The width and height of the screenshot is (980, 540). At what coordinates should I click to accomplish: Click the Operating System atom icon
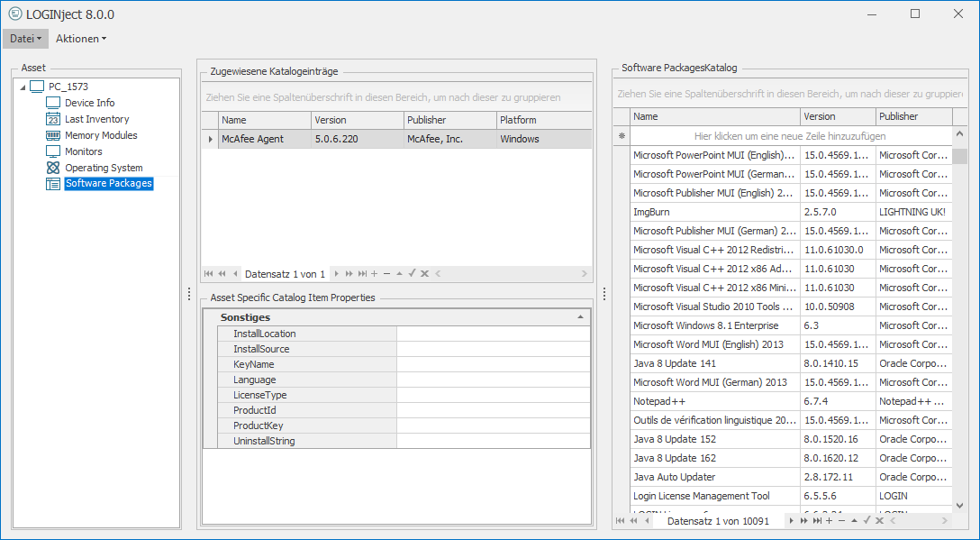[53, 168]
